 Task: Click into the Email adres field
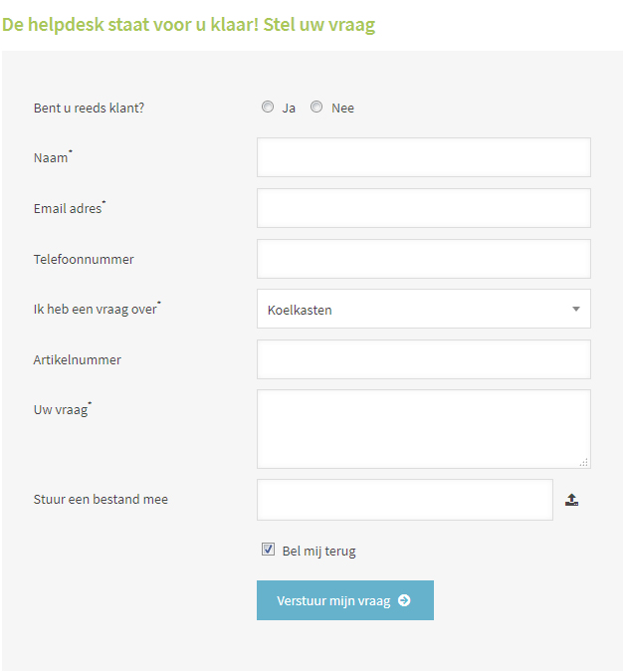pos(423,208)
